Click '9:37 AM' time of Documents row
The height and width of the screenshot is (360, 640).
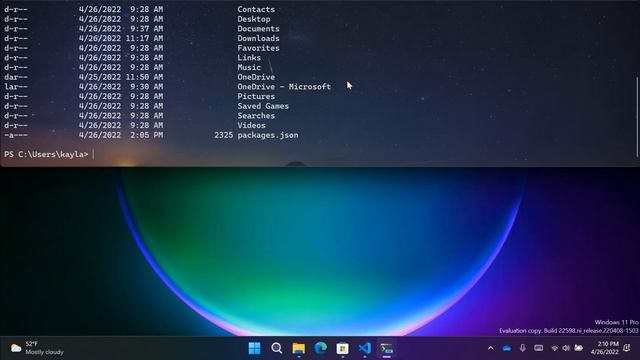(x=147, y=29)
